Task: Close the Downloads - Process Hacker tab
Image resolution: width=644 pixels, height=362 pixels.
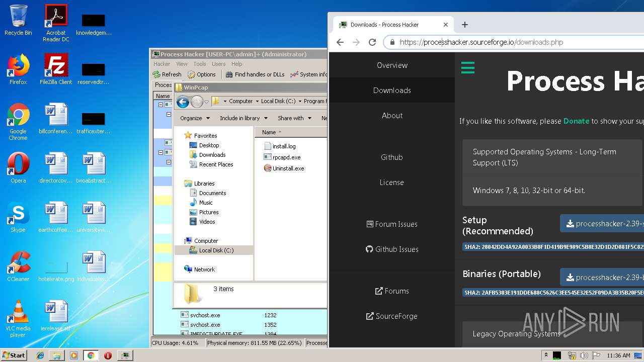Action: [x=445, y=25]
